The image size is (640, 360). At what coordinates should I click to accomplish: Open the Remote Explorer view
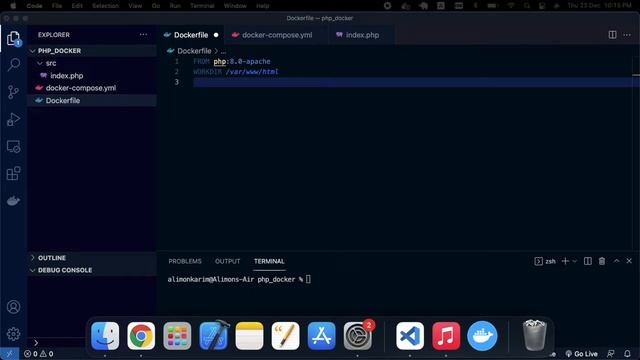click(x=13, y=147)
